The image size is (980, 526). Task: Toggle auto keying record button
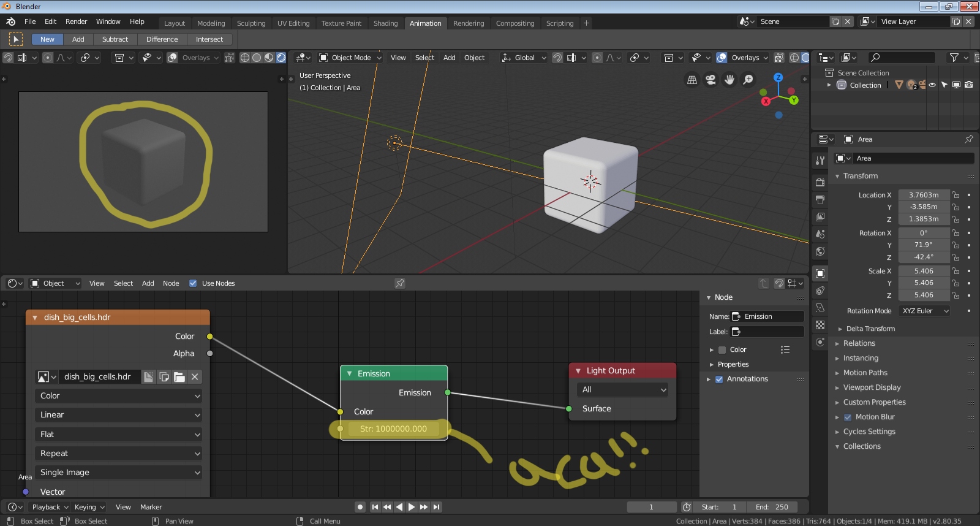click(360, 507)
